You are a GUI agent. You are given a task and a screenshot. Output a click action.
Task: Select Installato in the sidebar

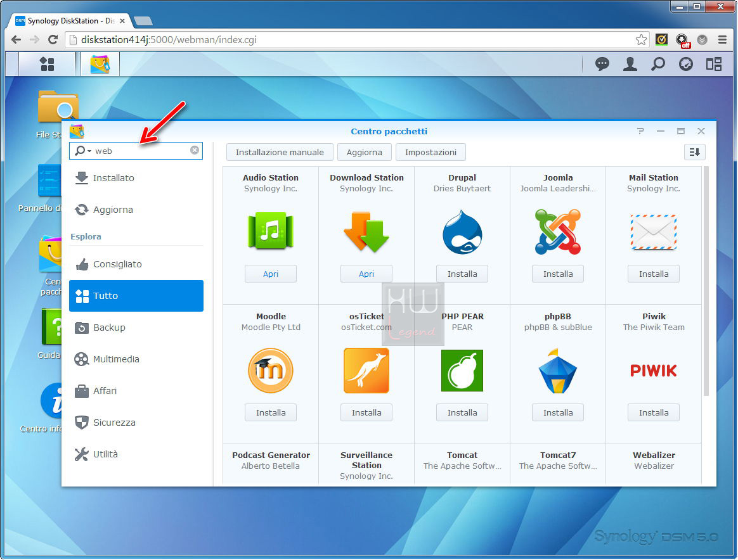pyautogui.click(x=136, y=178)
